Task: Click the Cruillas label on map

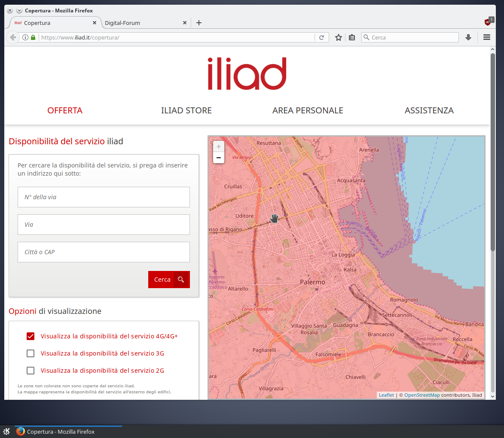Action: 233,186
